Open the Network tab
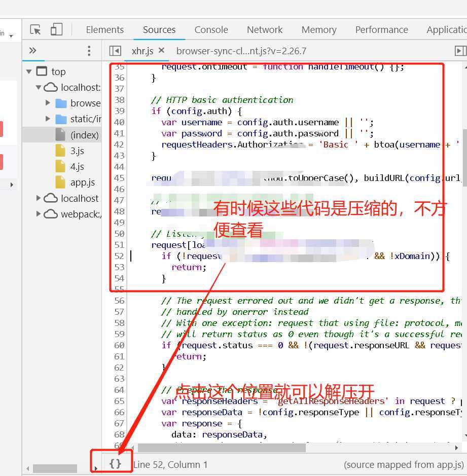The width and height of the screenshot is (467, 476). coord(265,30)
